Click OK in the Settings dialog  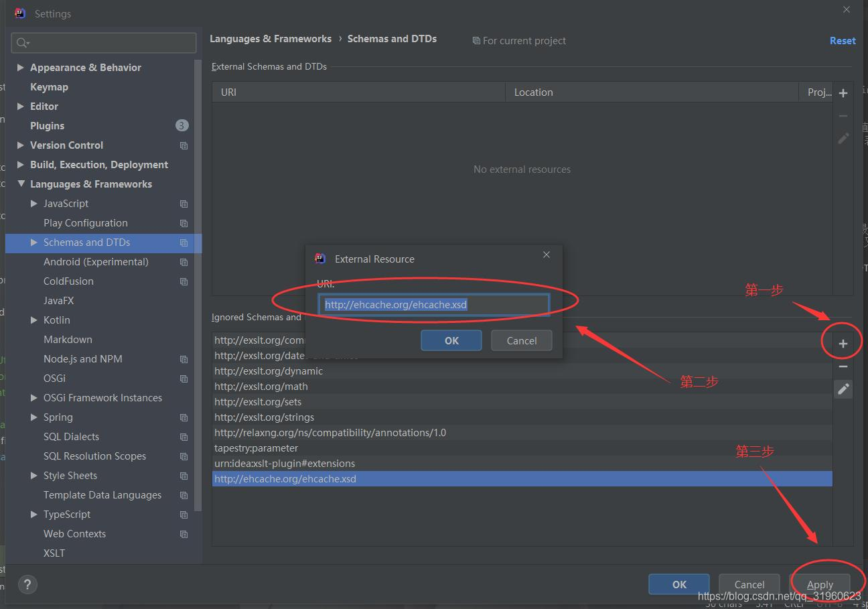tap(679, 584)
